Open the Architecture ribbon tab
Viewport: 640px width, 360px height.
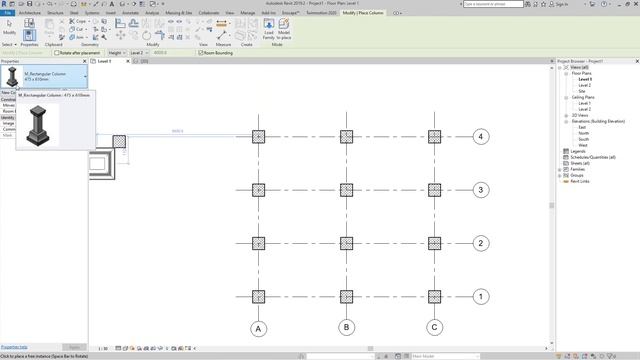(x=30, y=13)
